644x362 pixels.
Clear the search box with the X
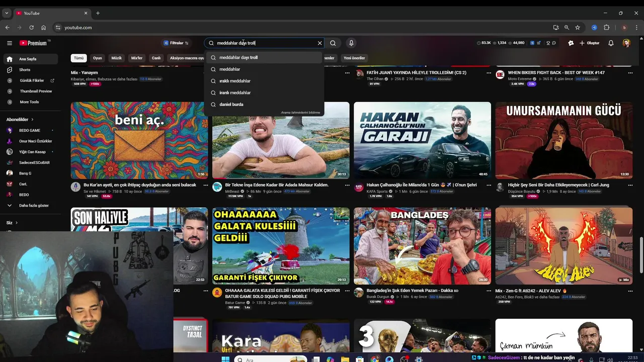319,43
